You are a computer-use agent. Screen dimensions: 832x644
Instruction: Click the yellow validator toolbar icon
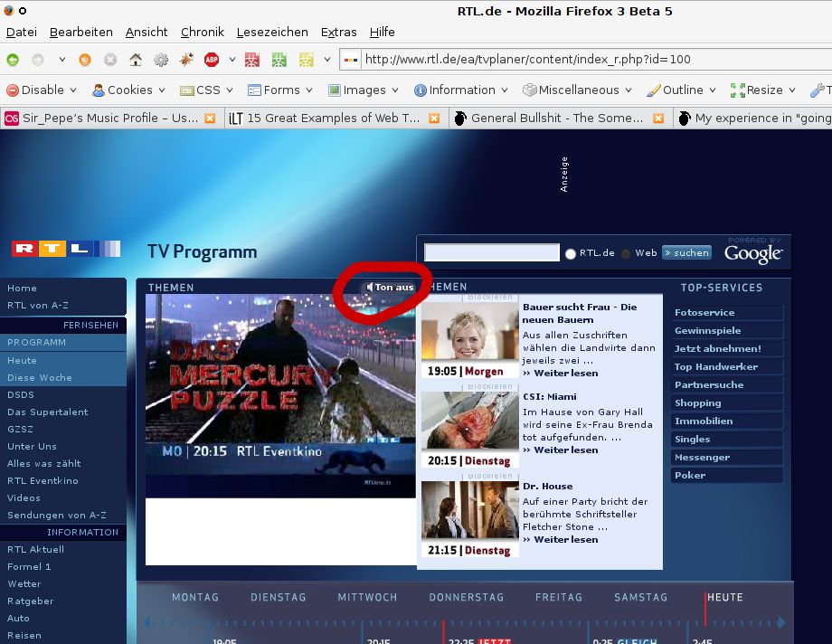(x=307, y=60)
